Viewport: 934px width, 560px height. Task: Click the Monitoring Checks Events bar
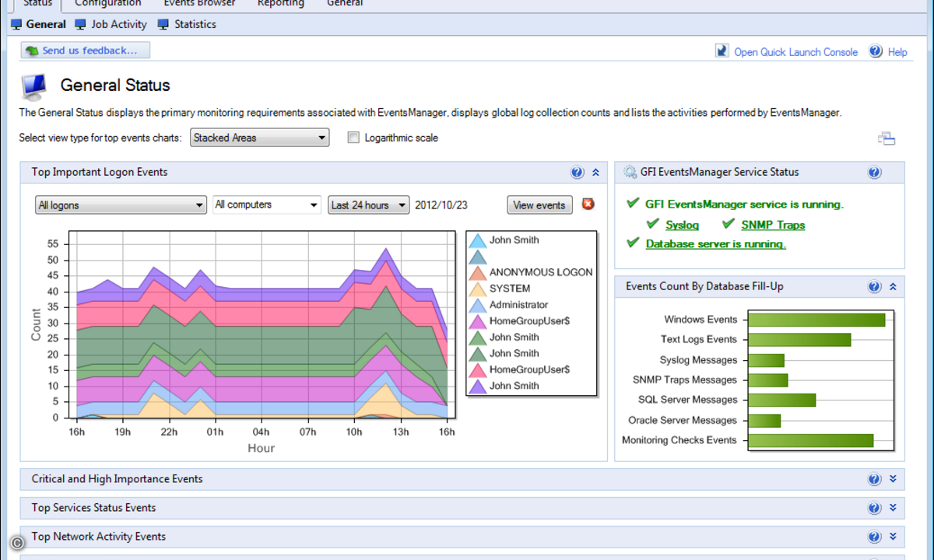tap(810, 441)
